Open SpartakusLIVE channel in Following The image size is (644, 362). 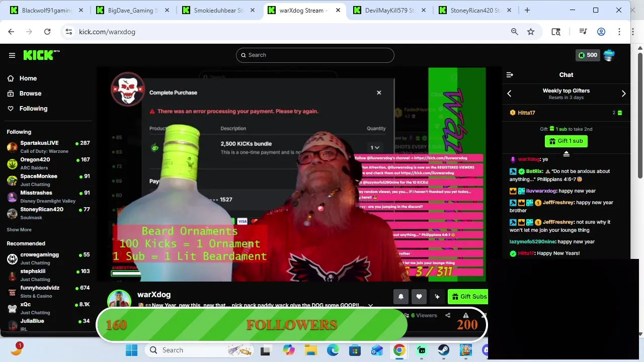tap(48, 147)
